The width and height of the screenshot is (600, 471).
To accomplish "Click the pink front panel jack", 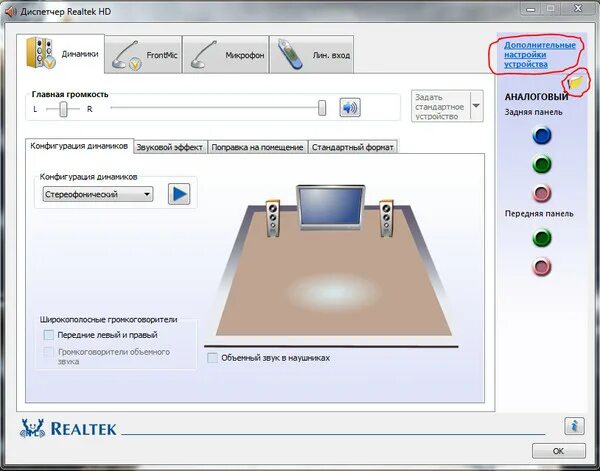I will coord(542,267).
